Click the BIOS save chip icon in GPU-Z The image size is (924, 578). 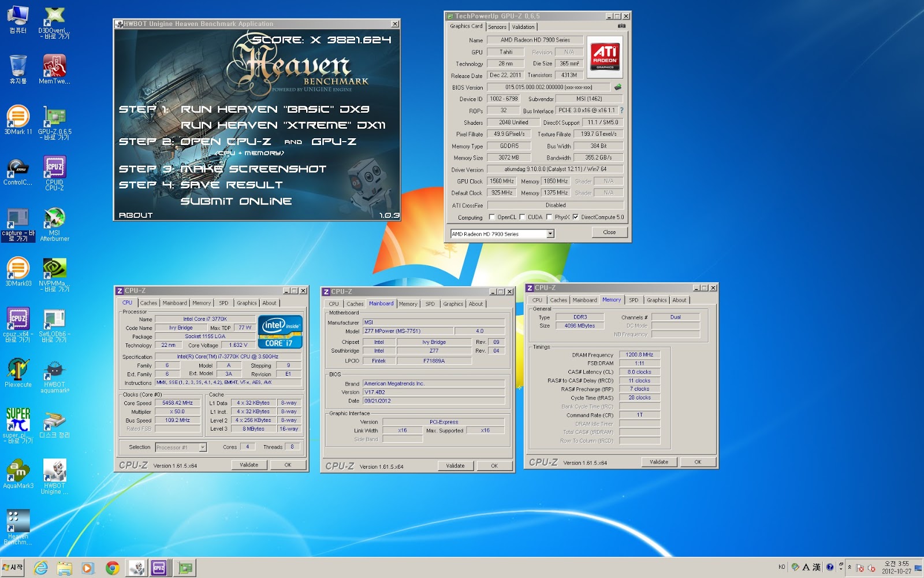click(618, 87)
